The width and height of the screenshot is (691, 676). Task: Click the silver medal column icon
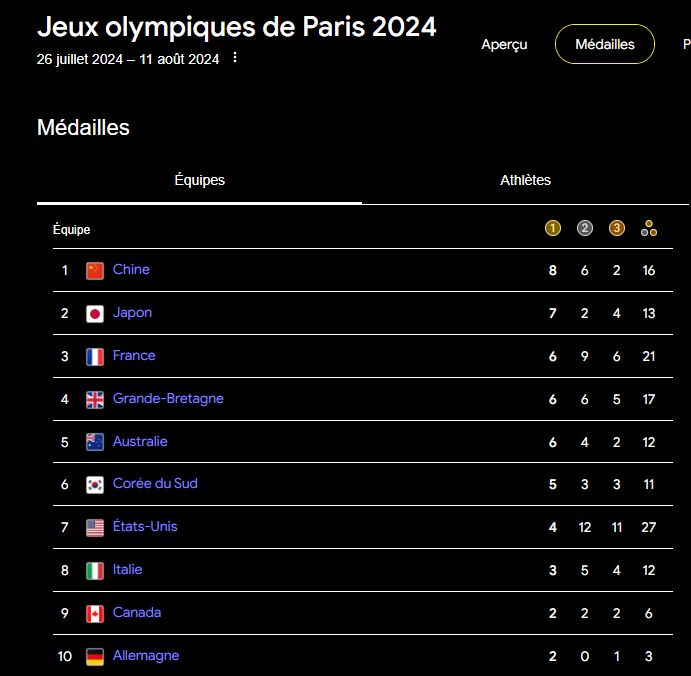click(x=585, y=228)
